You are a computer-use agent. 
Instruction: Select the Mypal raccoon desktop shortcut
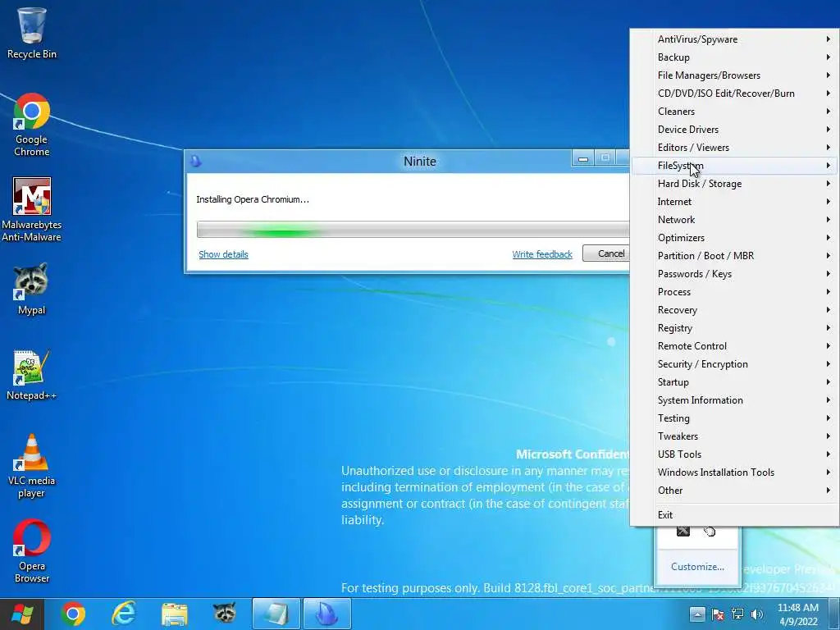point(32,289)
